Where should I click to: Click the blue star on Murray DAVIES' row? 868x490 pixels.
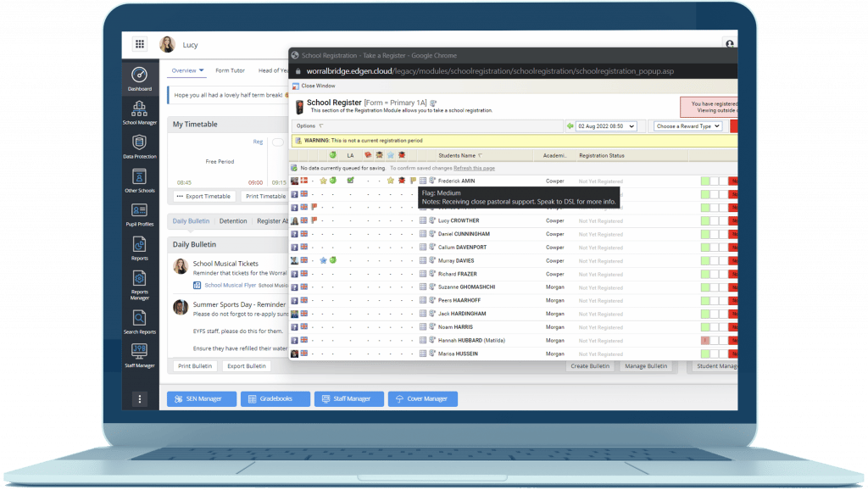click(323, 260)
